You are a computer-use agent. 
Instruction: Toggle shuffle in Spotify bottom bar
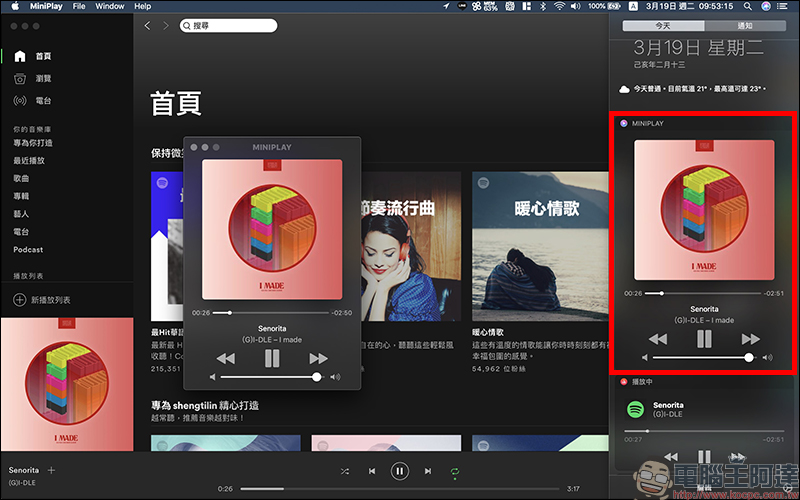pyautogui.click(x=345, y=471)
